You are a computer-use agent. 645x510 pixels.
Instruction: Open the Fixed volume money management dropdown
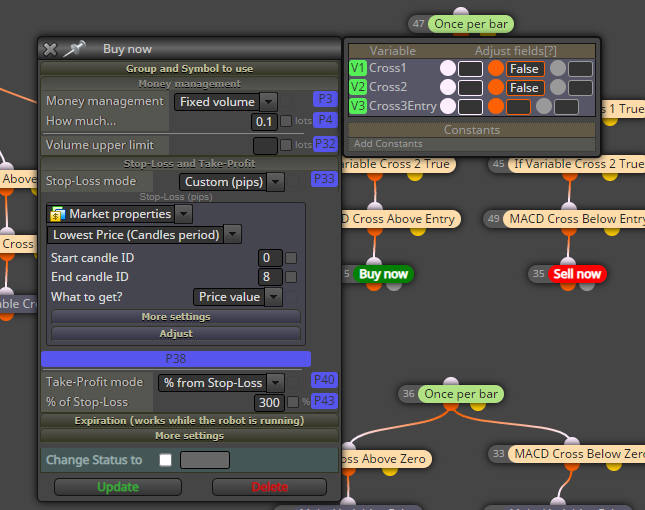pyautogui.click(x=225, y=102)
